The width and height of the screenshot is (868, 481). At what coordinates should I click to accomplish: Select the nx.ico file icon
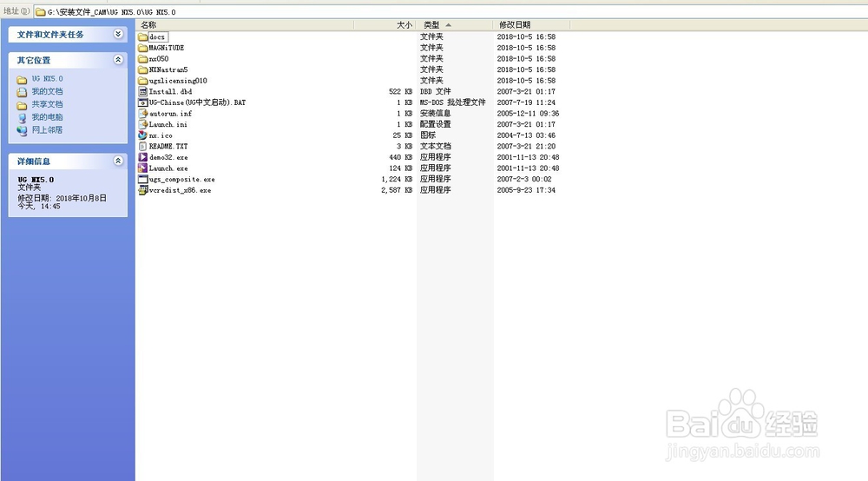tap(143, 135)
